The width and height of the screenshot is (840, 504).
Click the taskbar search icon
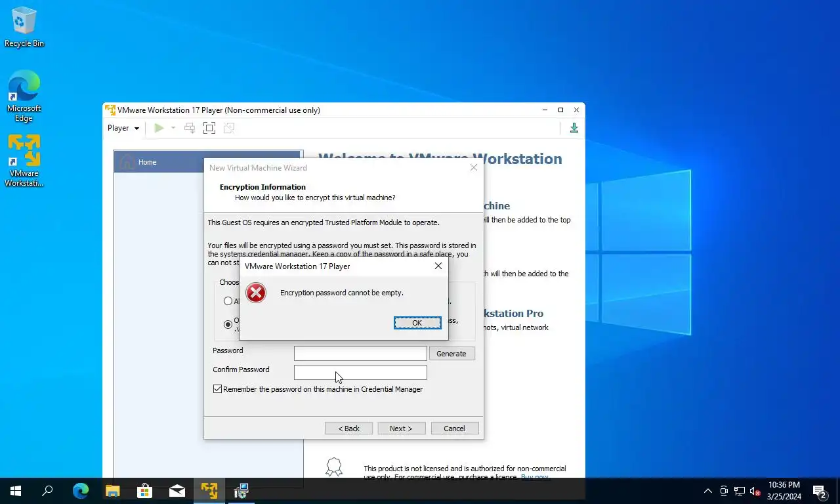click(47, 491)
